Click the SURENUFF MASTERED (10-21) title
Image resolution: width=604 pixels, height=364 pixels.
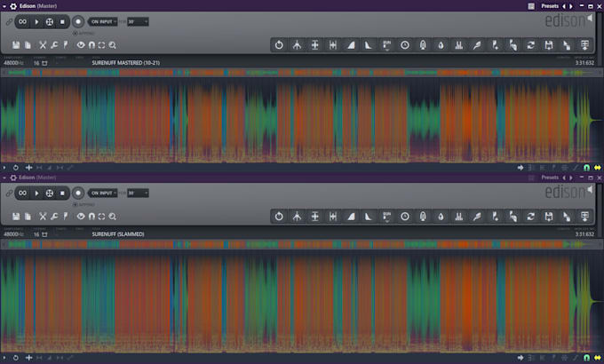click(x=125, y=63)
